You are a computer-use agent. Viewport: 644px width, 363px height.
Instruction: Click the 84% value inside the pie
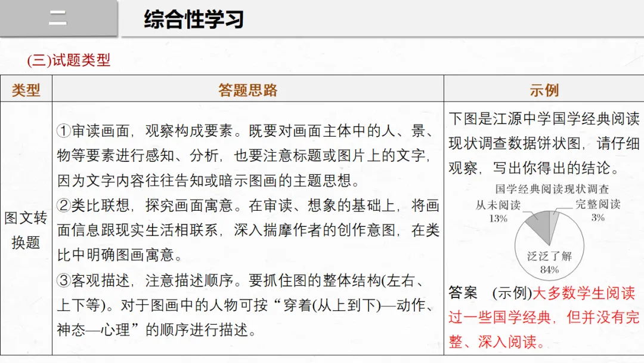[549, 269]
